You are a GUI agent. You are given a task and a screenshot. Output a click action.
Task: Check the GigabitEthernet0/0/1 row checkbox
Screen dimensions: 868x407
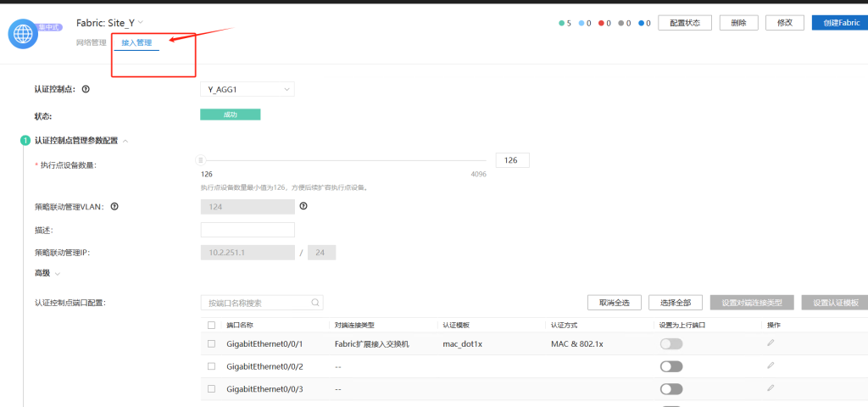tap(211, 343)
